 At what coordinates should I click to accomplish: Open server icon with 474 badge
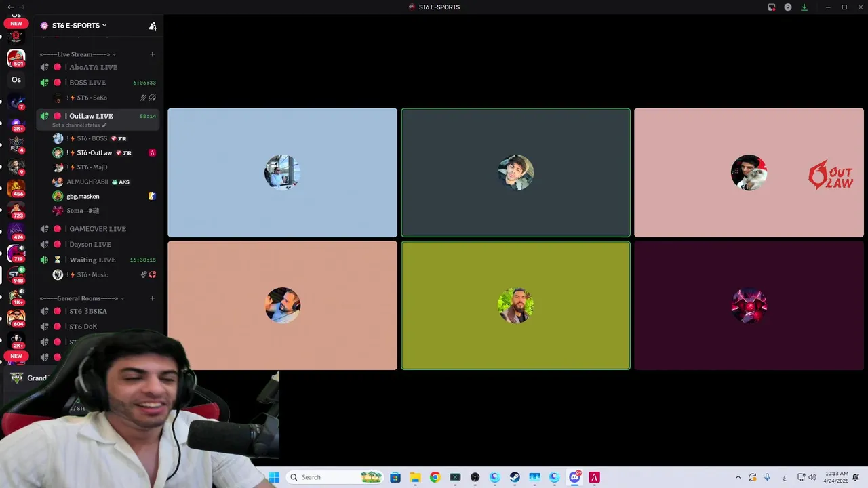pyautogui.click(x=16, y=232)
